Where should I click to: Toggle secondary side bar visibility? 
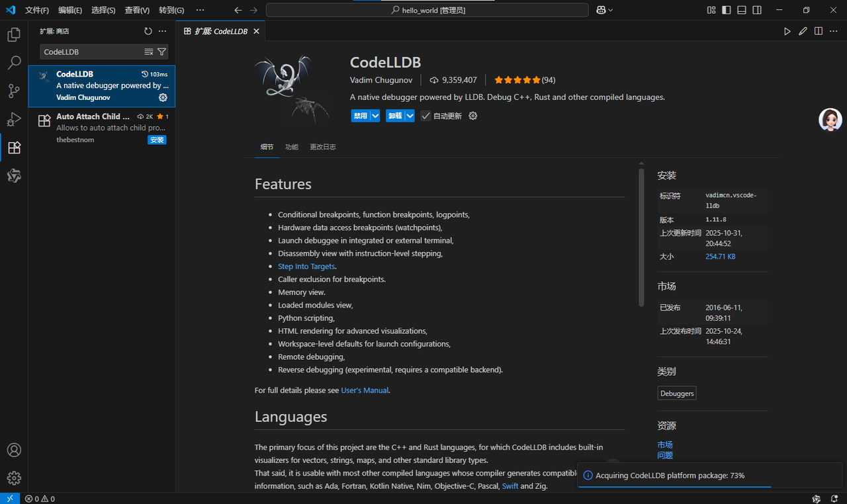(757, 10)
